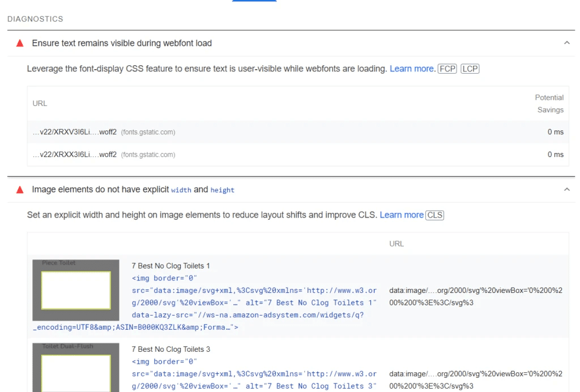Click the CLS metric chip
580x392 pixels.
[434, 215]
